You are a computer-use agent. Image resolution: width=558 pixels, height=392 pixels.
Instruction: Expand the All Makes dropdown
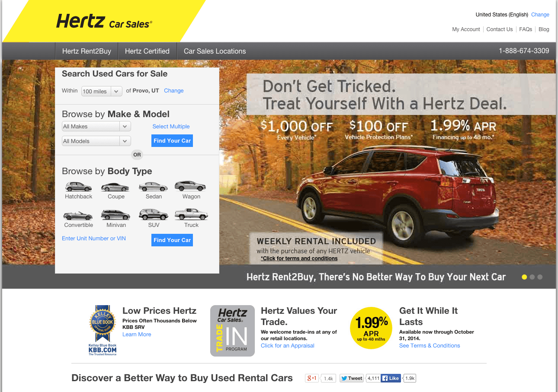[x=96, y=127]
